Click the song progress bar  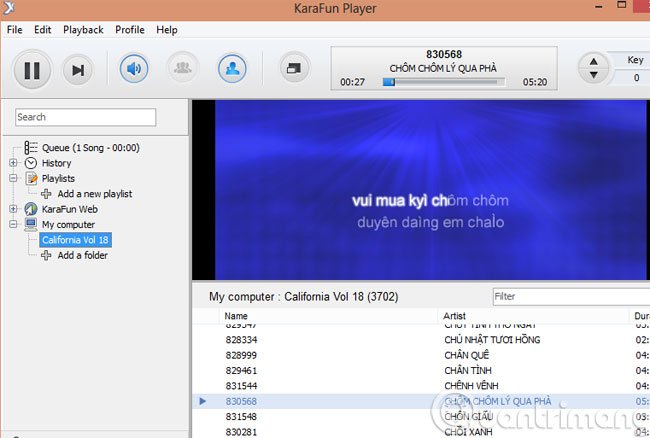tap(443, 82)
